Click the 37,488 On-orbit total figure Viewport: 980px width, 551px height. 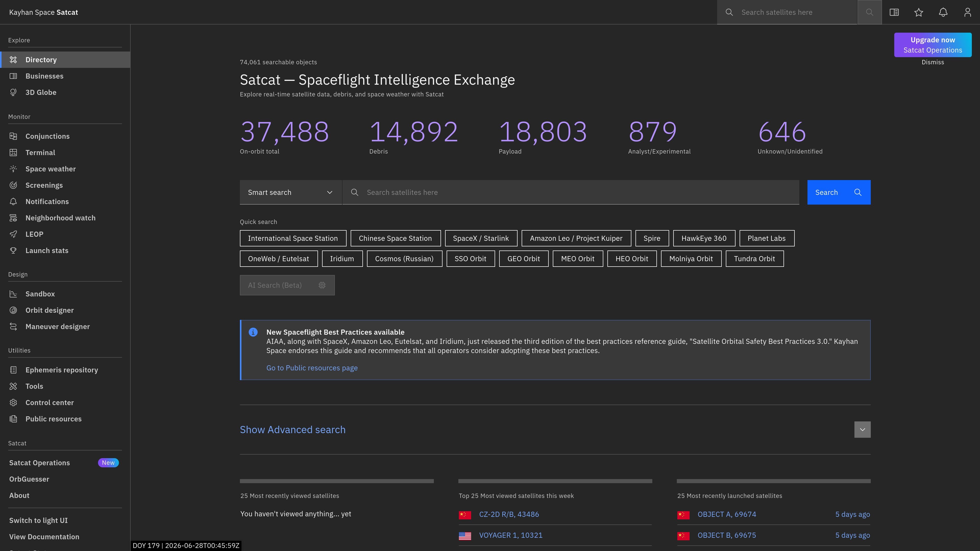click(x=284, y=132)
